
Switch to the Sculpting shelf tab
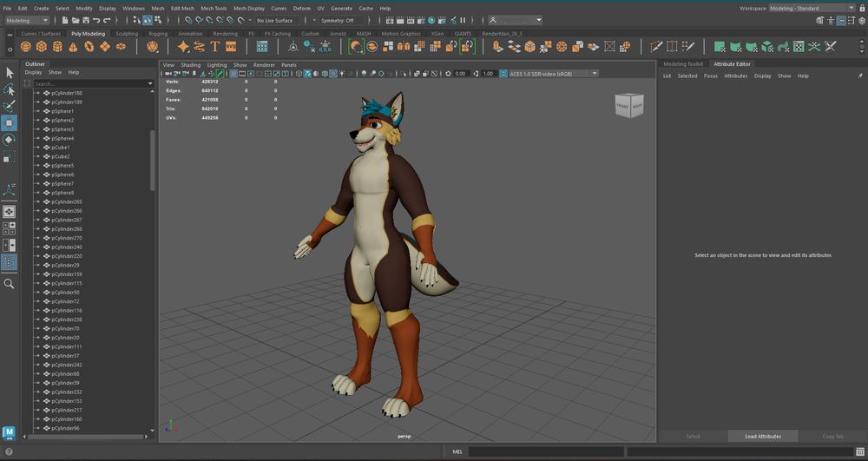(x=127, y=34)
